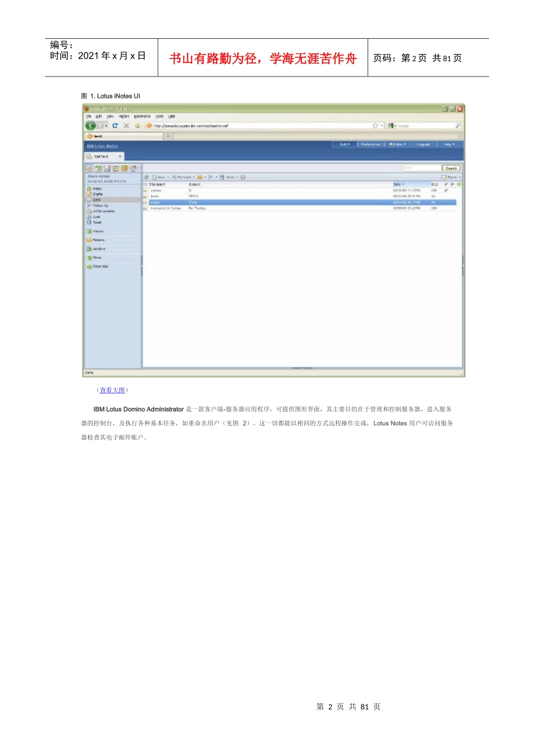Click the follow-up flag icon in mail toolbar
534x756 pixels.
(x=212, y=177)
